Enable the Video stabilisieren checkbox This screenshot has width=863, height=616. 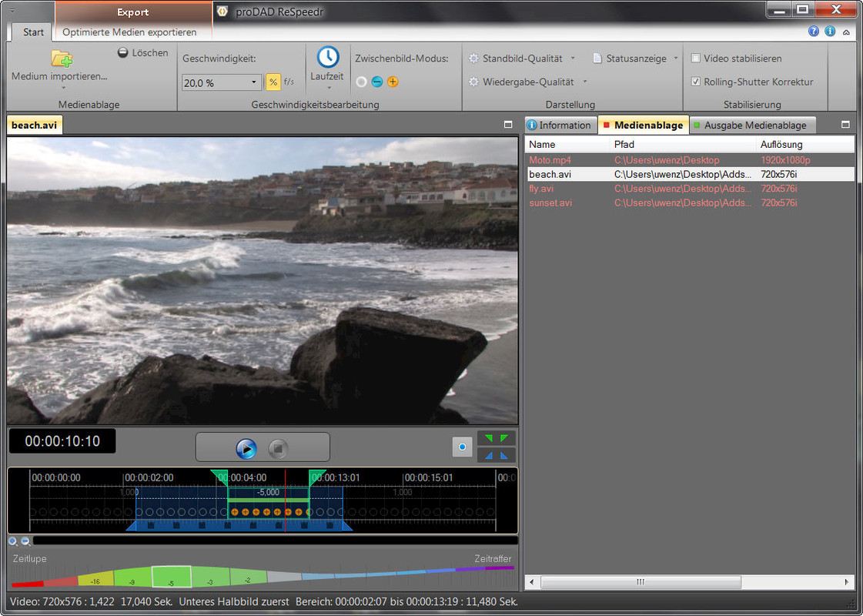(x=696, y=59)
